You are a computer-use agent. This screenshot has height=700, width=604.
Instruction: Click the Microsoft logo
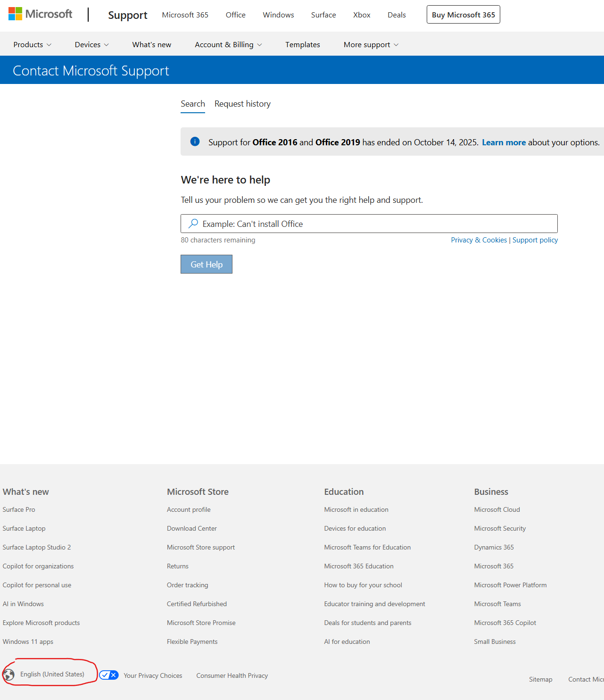41,14
